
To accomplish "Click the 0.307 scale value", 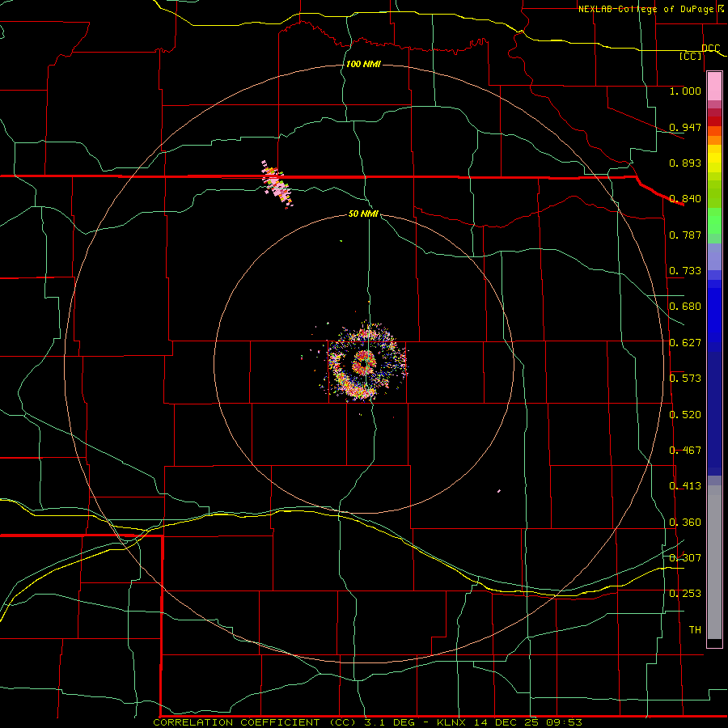I will [x=685, y=558].
